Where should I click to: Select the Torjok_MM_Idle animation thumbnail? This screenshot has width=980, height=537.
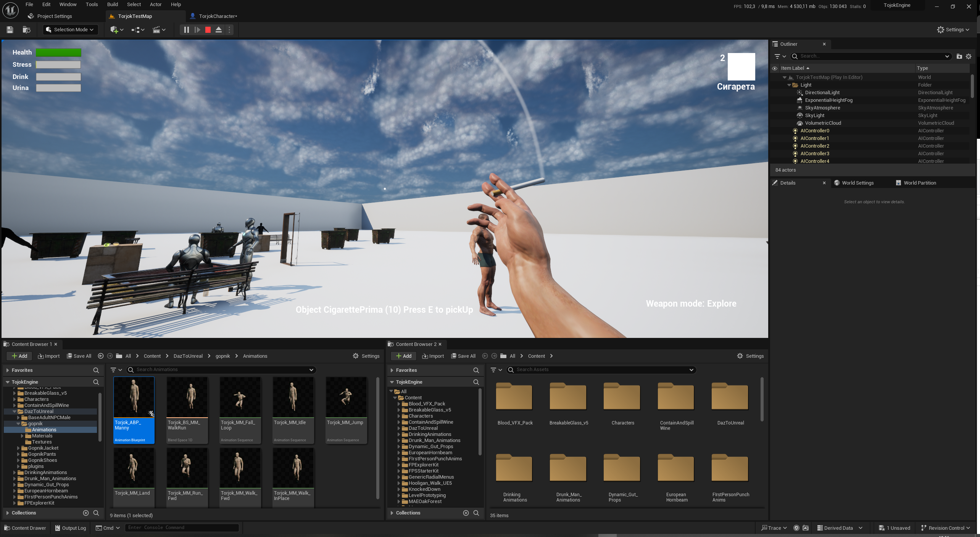(x=293, y=397)
